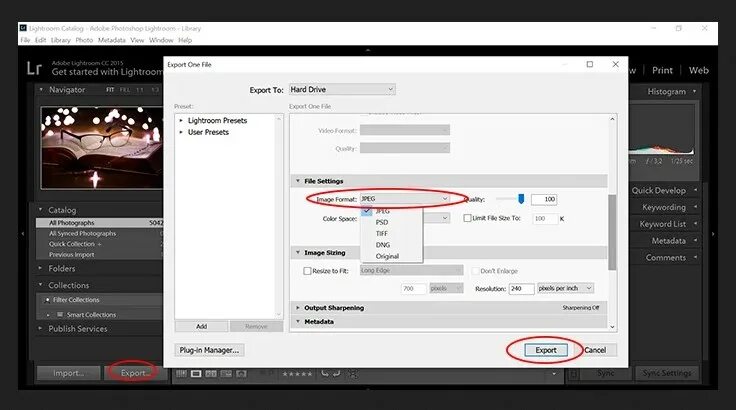The height and width of the screenshot is (410, 736).
Task: Open Export To Hard Drive dropdown
Action: click(x=342, y=89)
